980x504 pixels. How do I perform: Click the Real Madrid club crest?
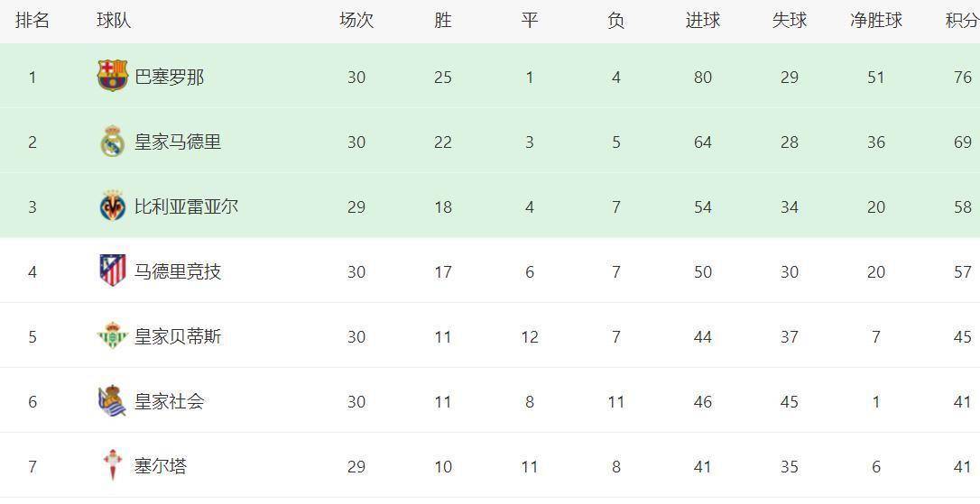(x=112, y=142)
